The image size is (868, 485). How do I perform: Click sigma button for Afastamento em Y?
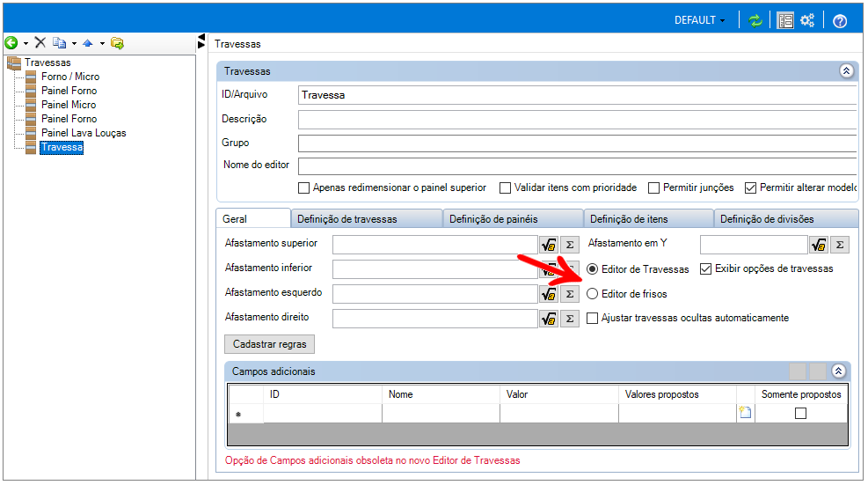tap(840, 245)
